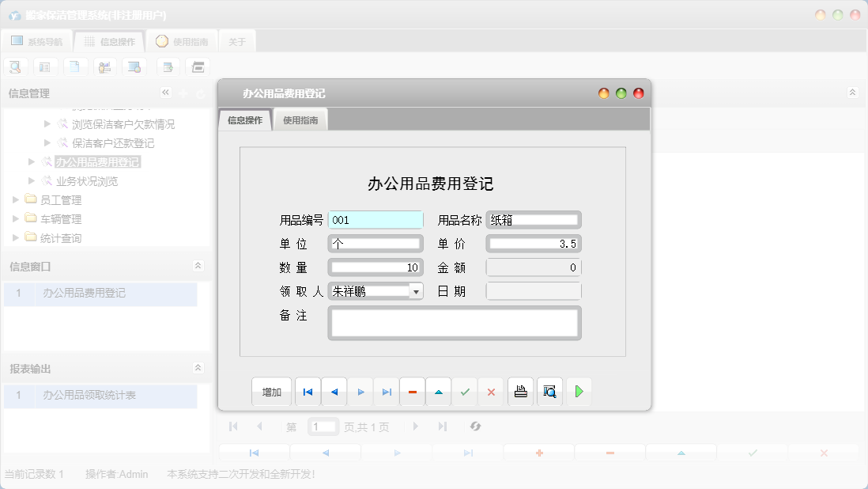Click the print icon in the dialog toolbar
This screenshot has height=489, width=868.
520,392
